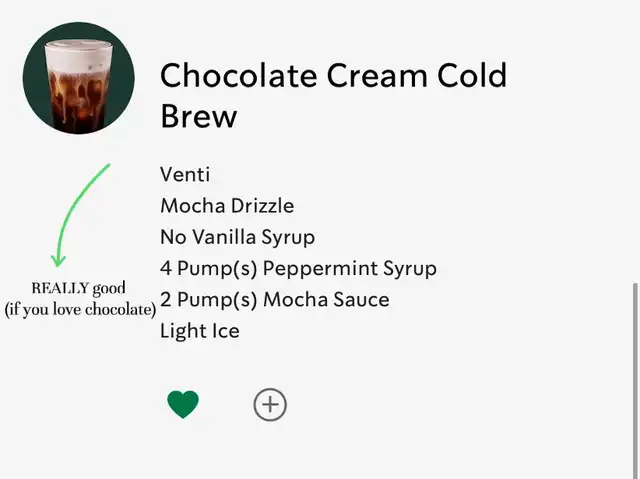
Task: Click the word Brew in the title
Action: point(199,116)
